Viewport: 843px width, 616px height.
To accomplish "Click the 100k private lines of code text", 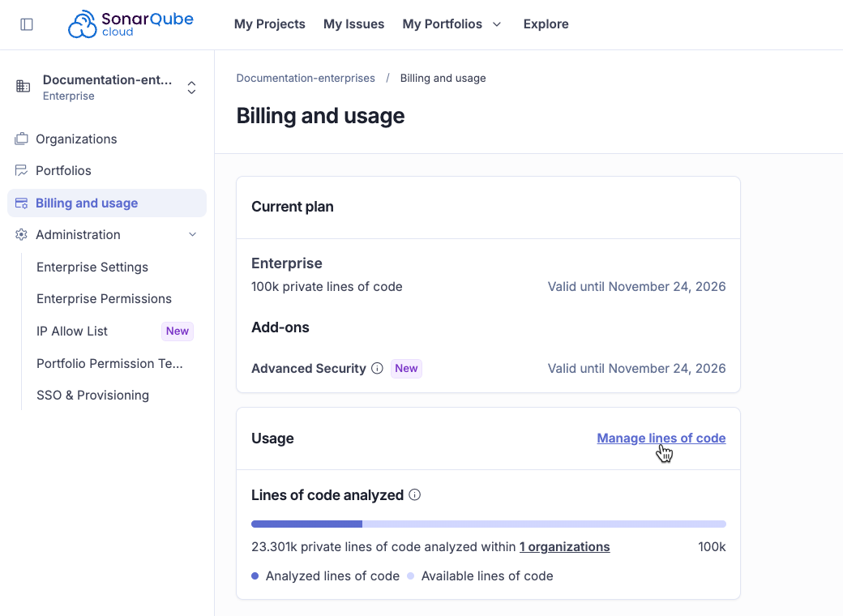I will 327,286.
